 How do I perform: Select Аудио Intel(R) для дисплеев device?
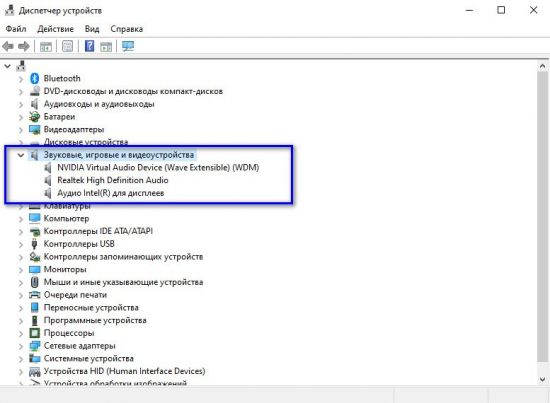(x=110, y=193)
